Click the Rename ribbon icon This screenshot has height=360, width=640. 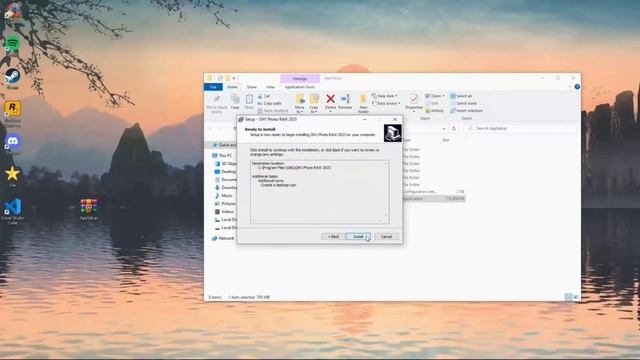pos(345,101)
